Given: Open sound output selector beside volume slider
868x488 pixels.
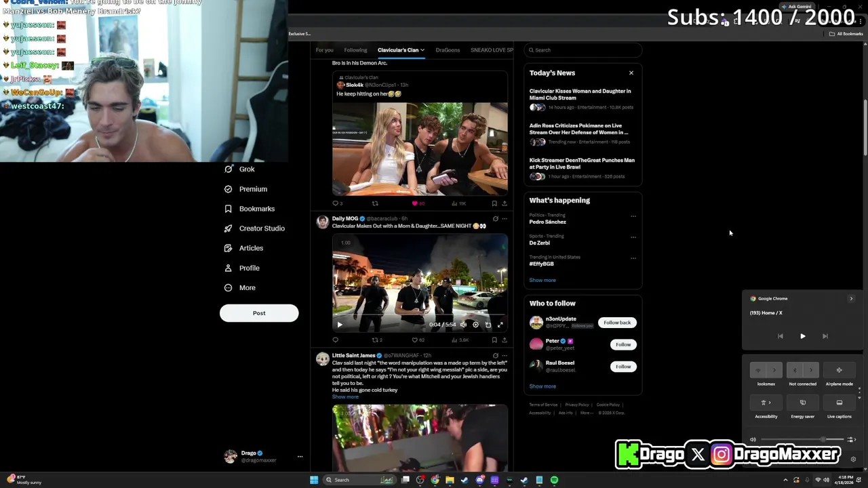Looking at the screenshot, I should point(851,440).
